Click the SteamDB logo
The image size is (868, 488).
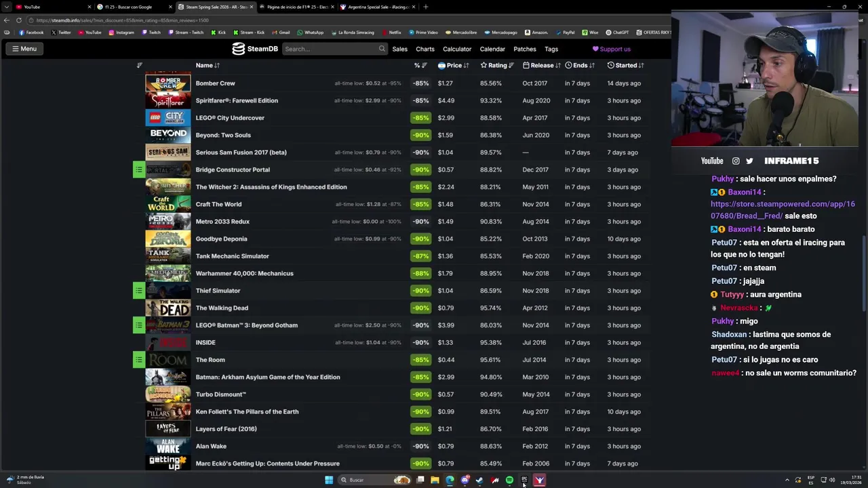(255, 49)
